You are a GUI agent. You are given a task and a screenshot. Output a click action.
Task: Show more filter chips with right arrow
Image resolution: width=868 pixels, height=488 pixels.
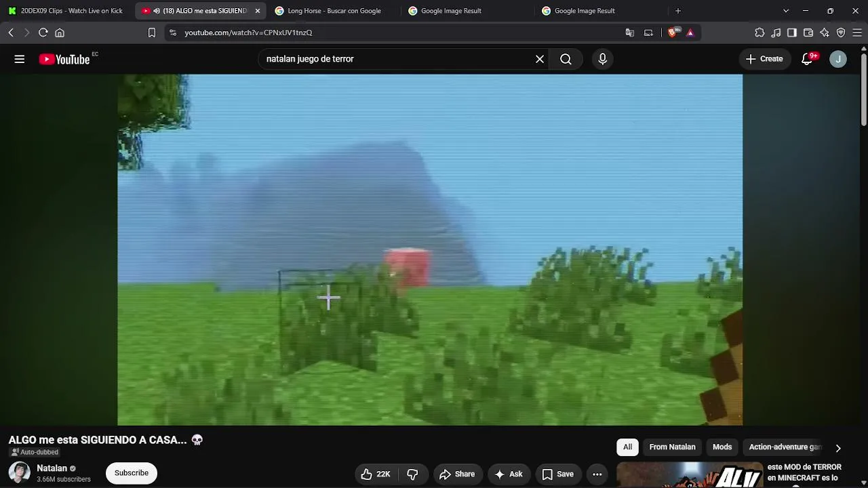(x=838, y=448)
